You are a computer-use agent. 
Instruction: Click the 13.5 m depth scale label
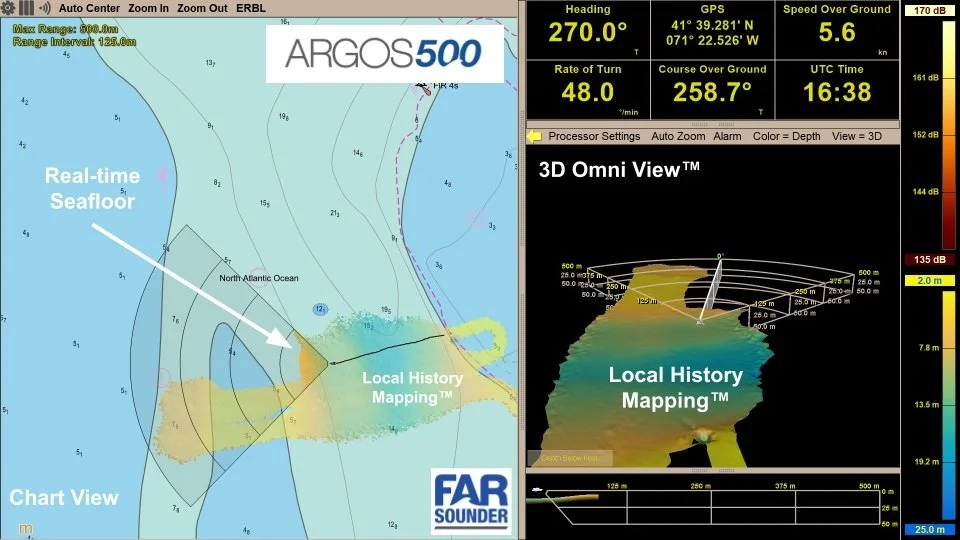click(x=927, y=405)
